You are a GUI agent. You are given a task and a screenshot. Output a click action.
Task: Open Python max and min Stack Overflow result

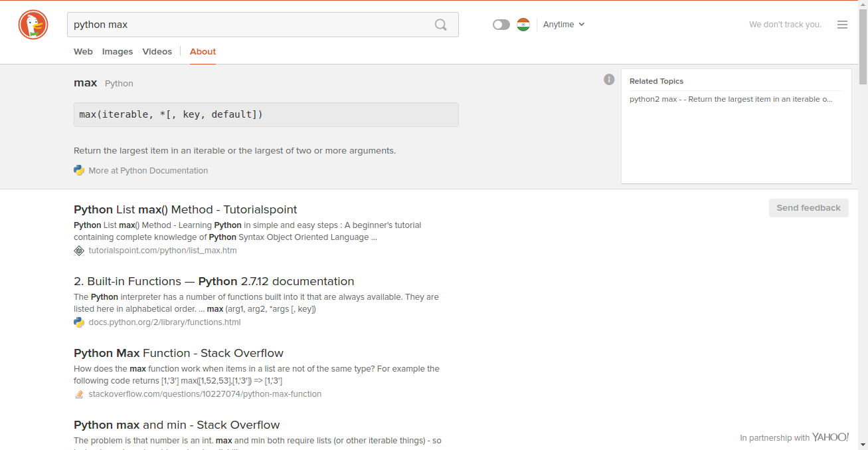[177, 425]
